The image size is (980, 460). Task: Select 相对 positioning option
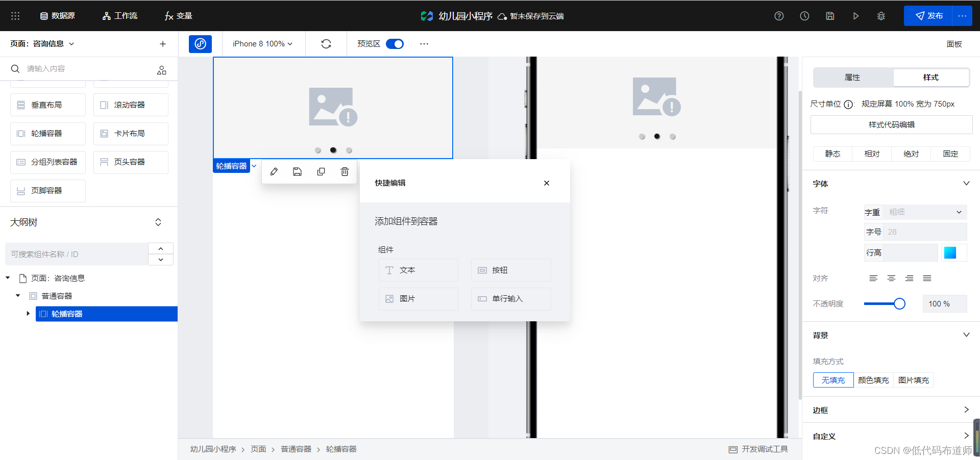tap(872, 154)
